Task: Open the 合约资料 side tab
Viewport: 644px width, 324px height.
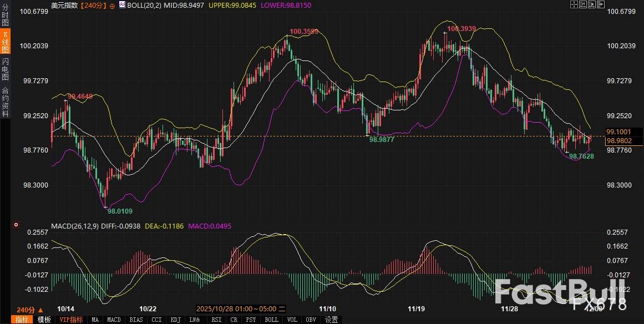Action: [5, 102]
